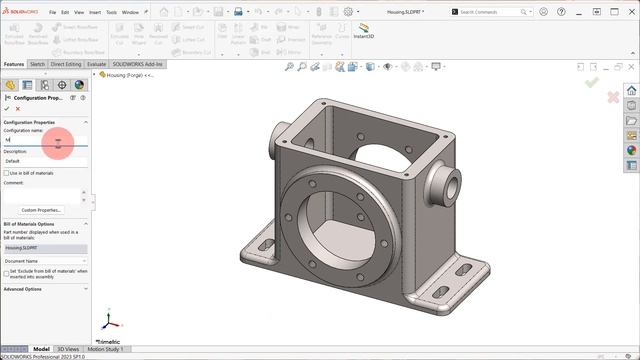Expand the Advanced Options section
Screen dimensions: 640x360
point(86,289)
